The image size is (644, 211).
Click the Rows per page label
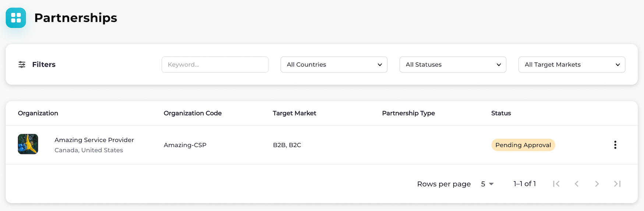(x=444, y=184)
